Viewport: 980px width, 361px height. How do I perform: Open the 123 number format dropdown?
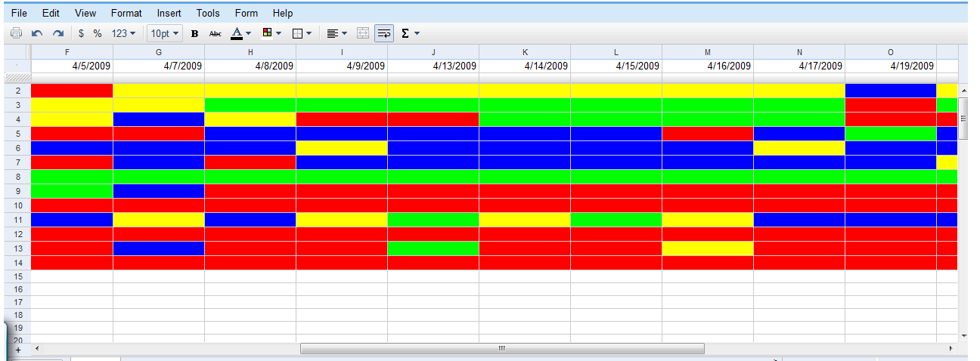tap(123, 33)
